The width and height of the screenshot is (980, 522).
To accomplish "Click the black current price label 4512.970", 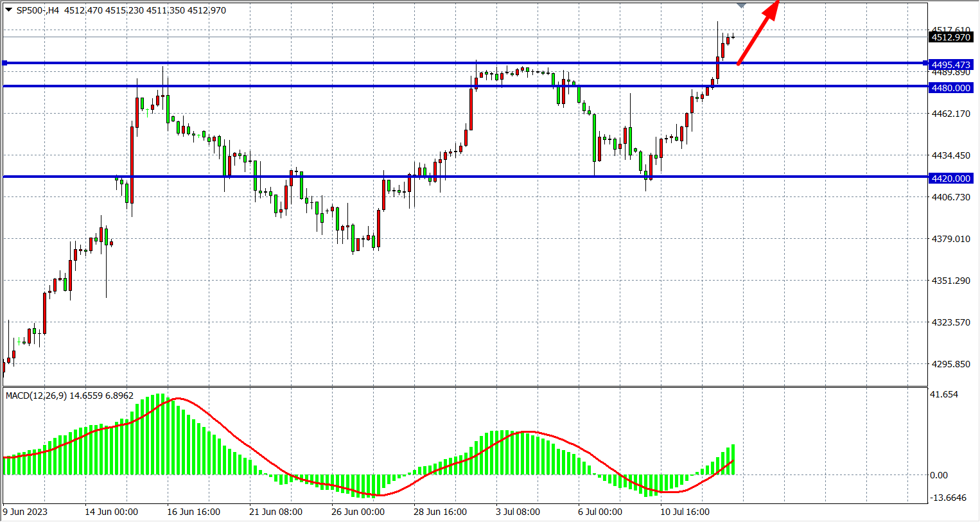I will [x=950, y=37].
